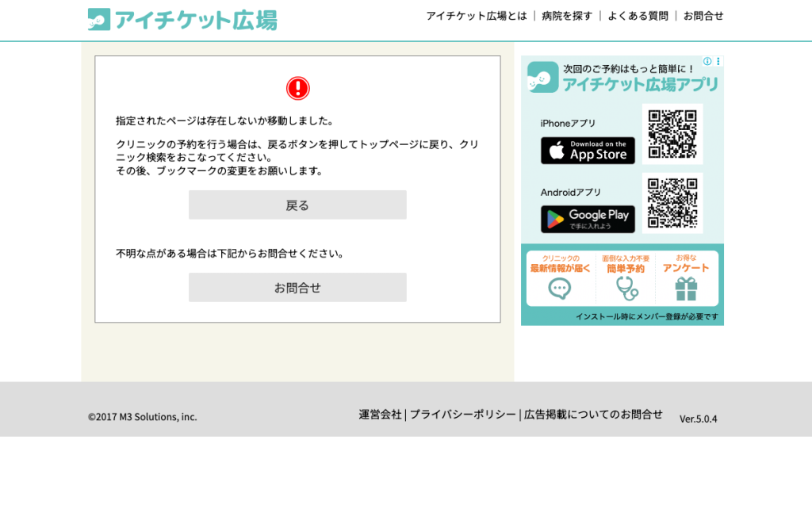This screenshot has height=528, width=812.
Task: Open the 病院を探す menu item
Action: click(x=567, y=16)
